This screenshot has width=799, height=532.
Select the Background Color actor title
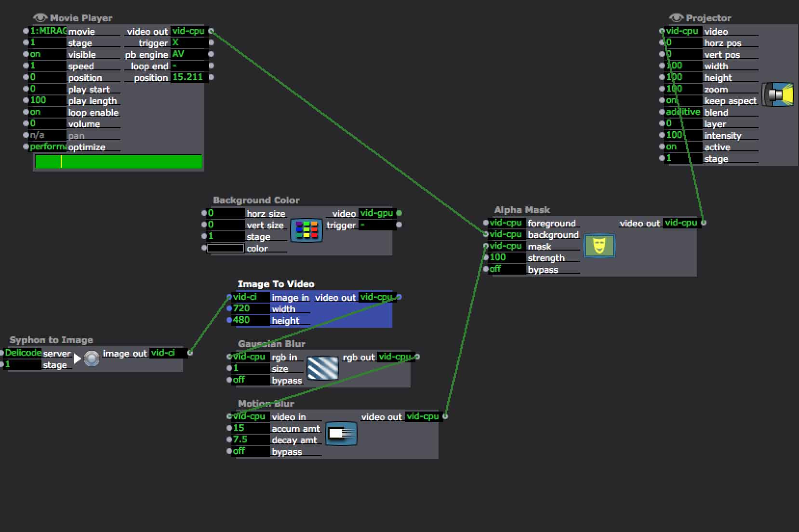click(256, 200)
